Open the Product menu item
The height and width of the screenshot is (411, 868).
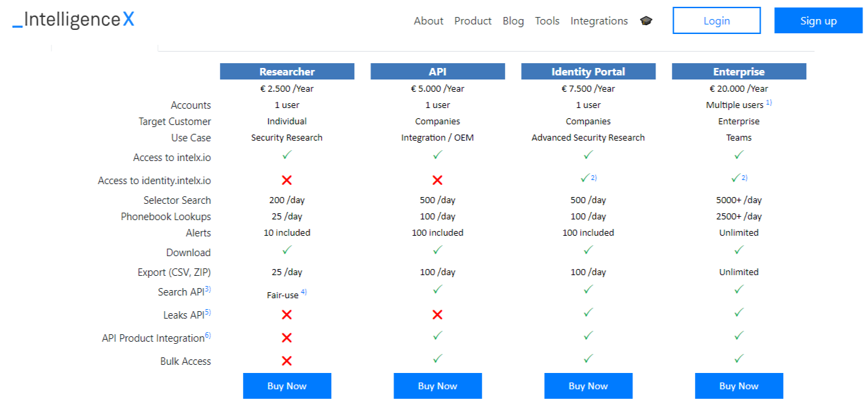[x=473, y=21]
